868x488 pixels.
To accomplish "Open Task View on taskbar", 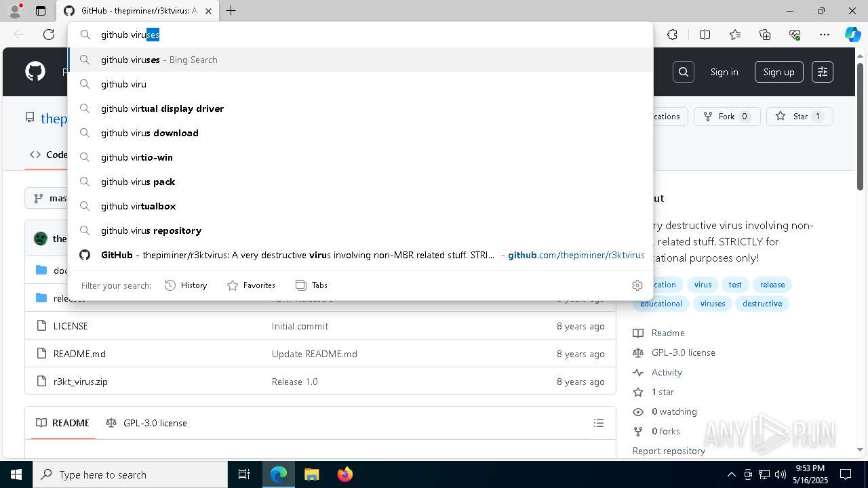I will click(244, 474).
